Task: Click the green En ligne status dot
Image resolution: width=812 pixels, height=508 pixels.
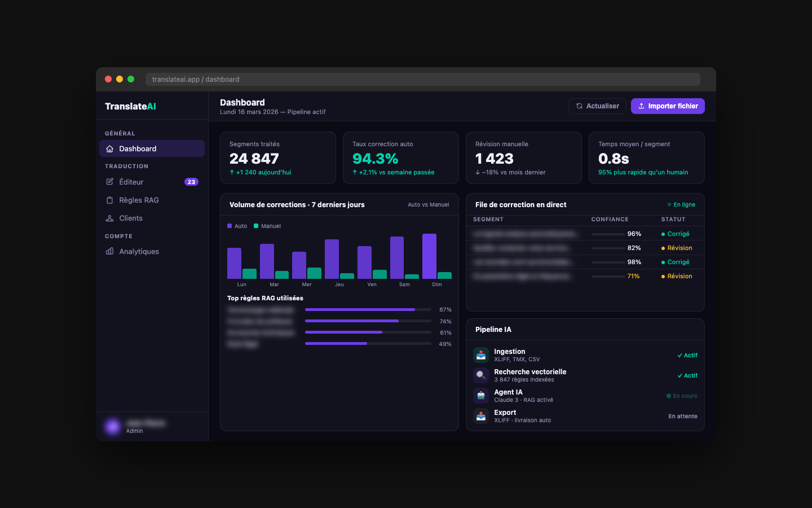Action: (669, 205)
